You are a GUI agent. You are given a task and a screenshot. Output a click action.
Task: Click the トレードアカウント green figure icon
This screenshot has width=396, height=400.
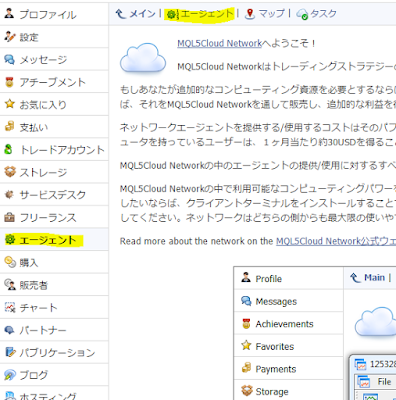[x=9, y=149]
